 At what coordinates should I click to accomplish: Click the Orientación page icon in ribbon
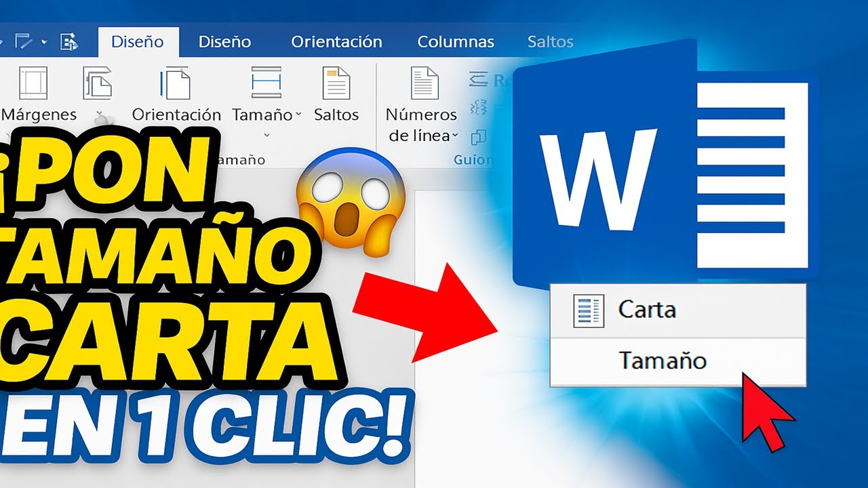175,83
